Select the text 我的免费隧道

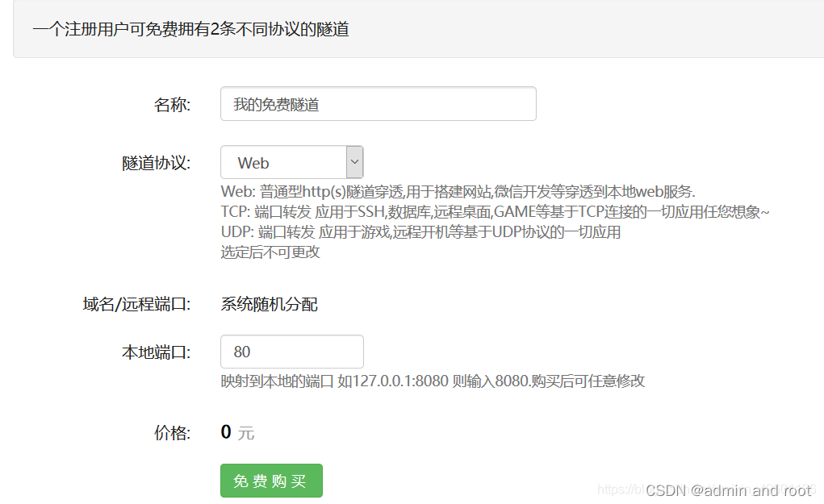275,103
